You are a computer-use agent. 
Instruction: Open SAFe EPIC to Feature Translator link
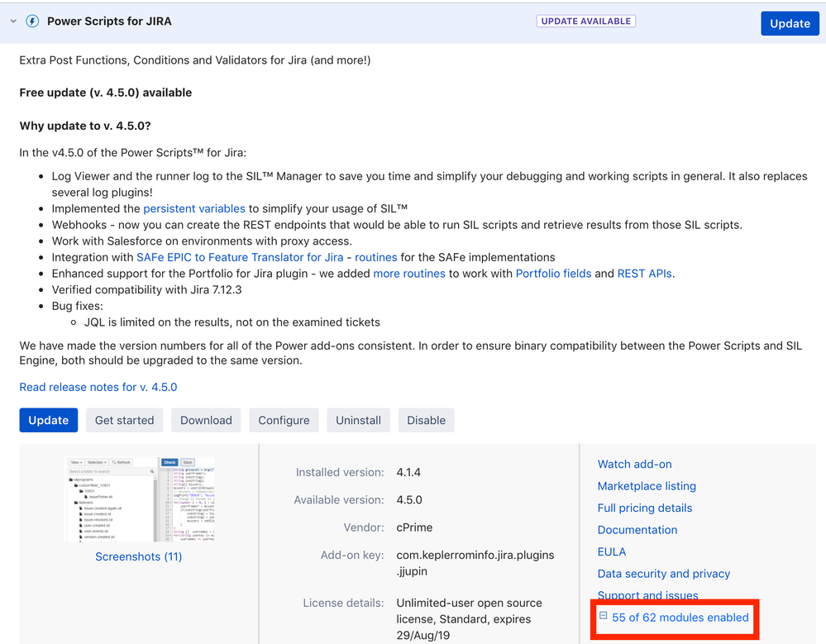(x=240, y=257)
